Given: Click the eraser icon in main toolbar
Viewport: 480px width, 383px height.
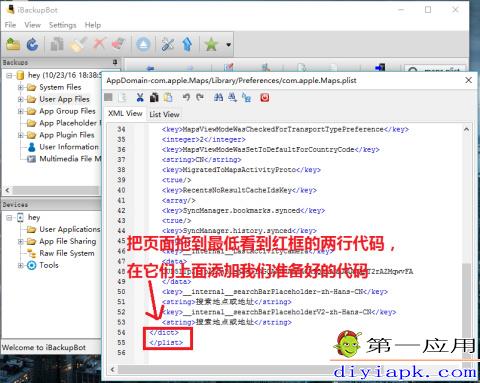Looking at the screenshot, I should (119, 44).
